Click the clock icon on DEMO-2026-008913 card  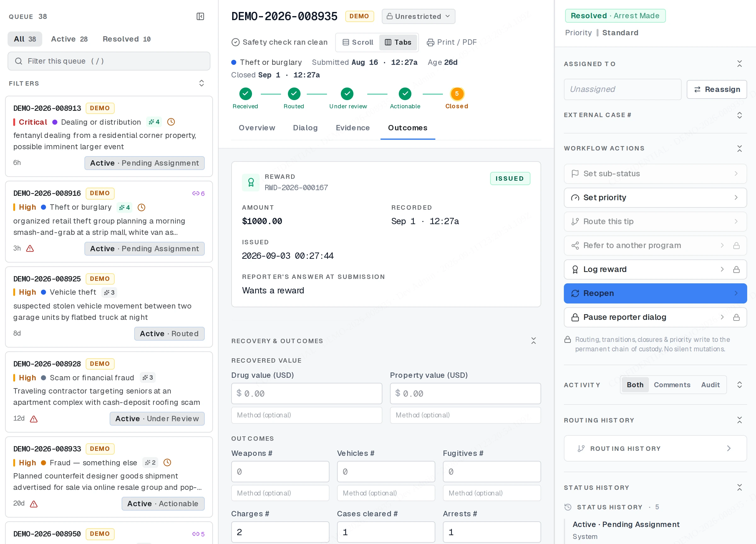171,122
